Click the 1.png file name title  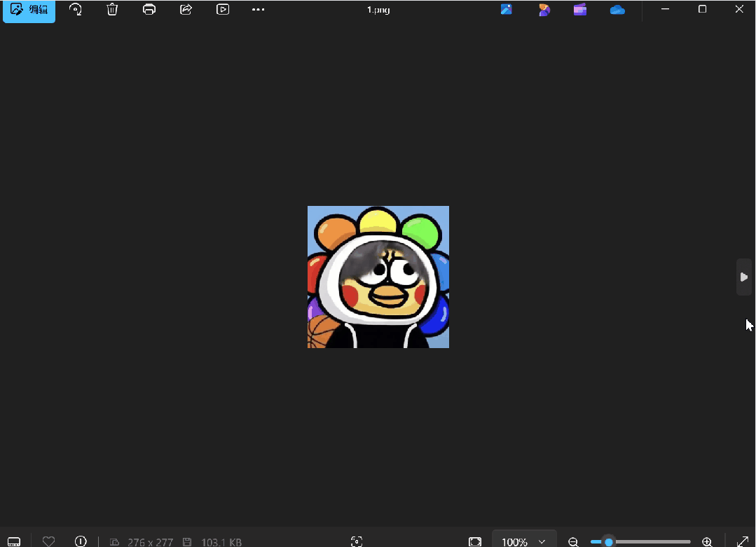click(x=378, y=10)
